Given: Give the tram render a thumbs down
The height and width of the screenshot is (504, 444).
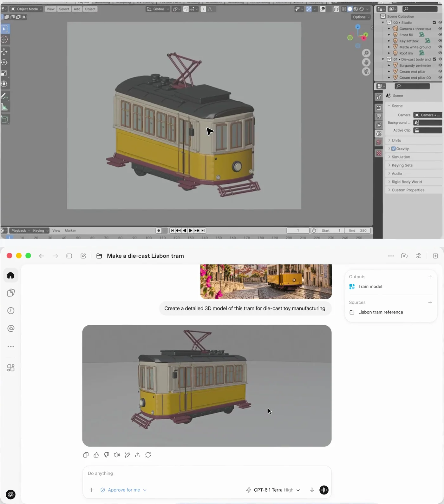Looking at the screenshot, I should coord(107,455).
